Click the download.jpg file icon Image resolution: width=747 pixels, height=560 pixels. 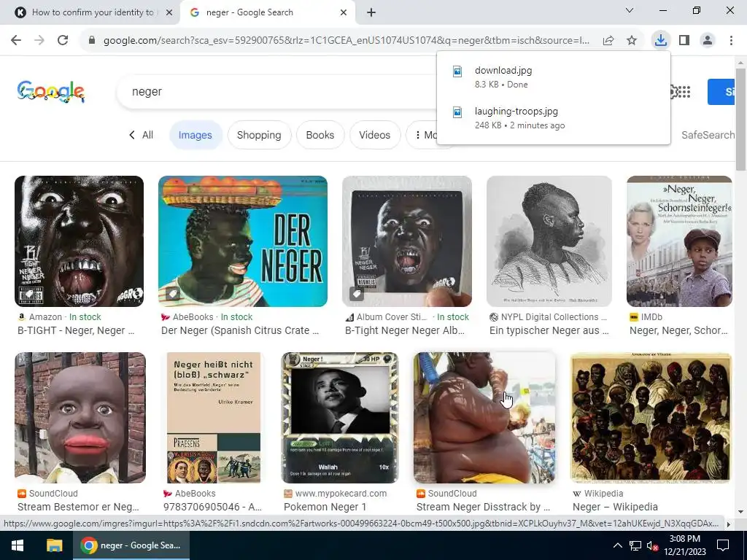point(457,71)
